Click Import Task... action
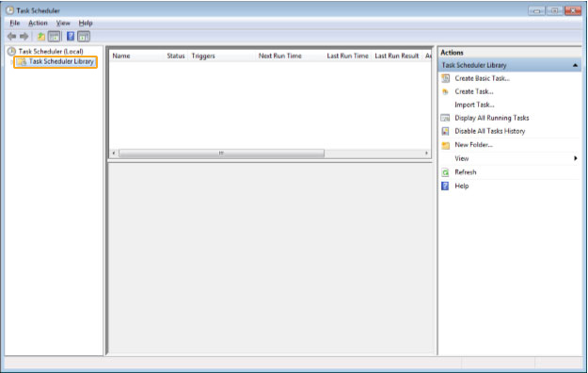This screenshot has width=588, height=373. pyautogui.click(x=474, y=105)
